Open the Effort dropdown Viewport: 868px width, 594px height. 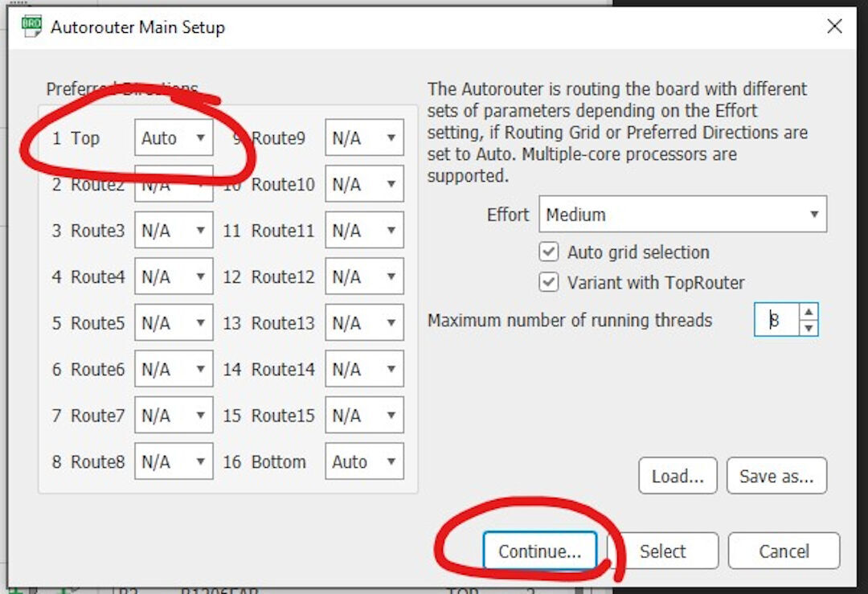click(x=682, y=215)
